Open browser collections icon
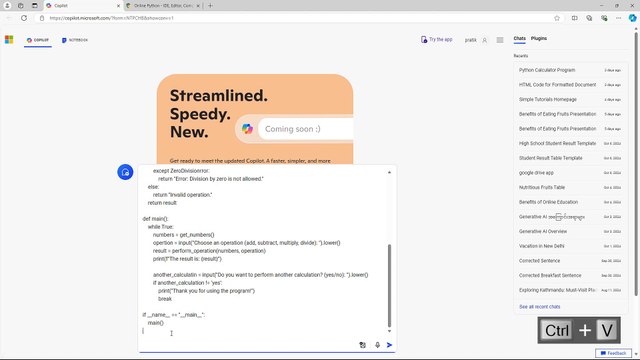 [589, 18]
